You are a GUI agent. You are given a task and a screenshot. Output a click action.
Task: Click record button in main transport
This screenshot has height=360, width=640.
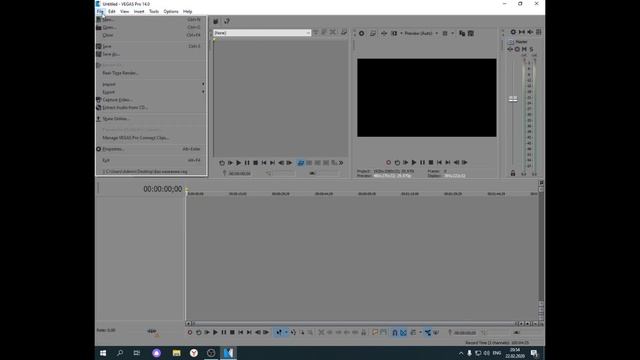tap(190, 332)
